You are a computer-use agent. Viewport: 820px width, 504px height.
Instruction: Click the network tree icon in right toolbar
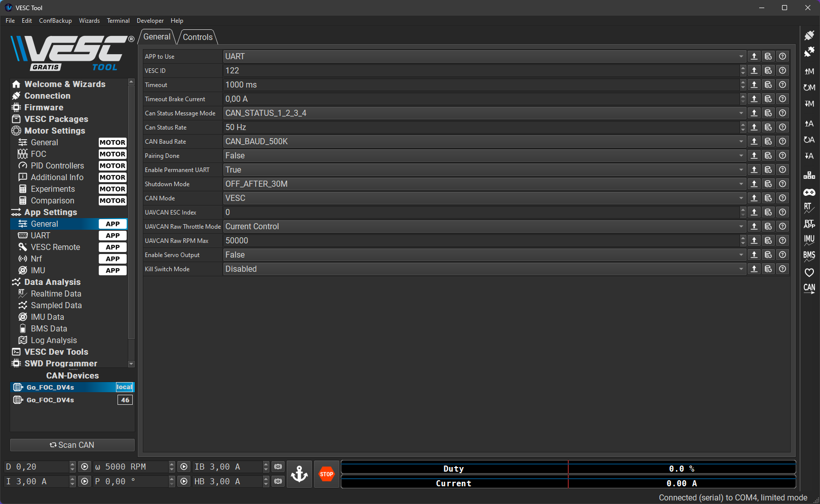click(x=809, y=176)
